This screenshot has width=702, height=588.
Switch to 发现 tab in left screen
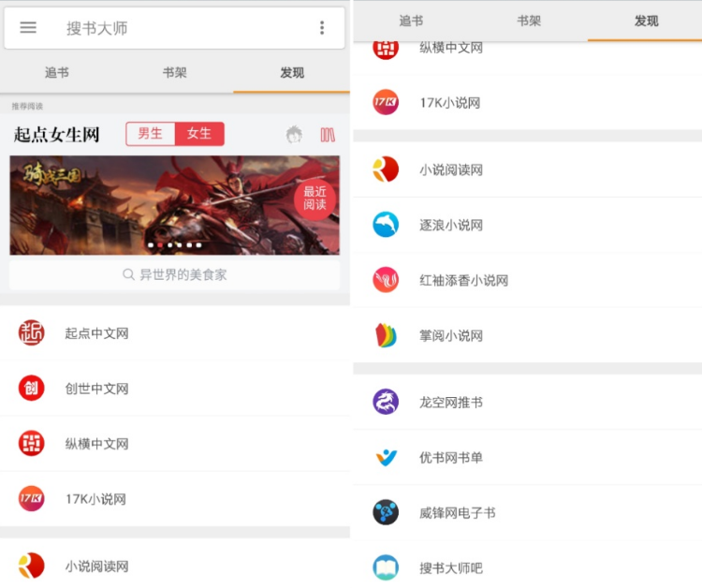[292, 72]
